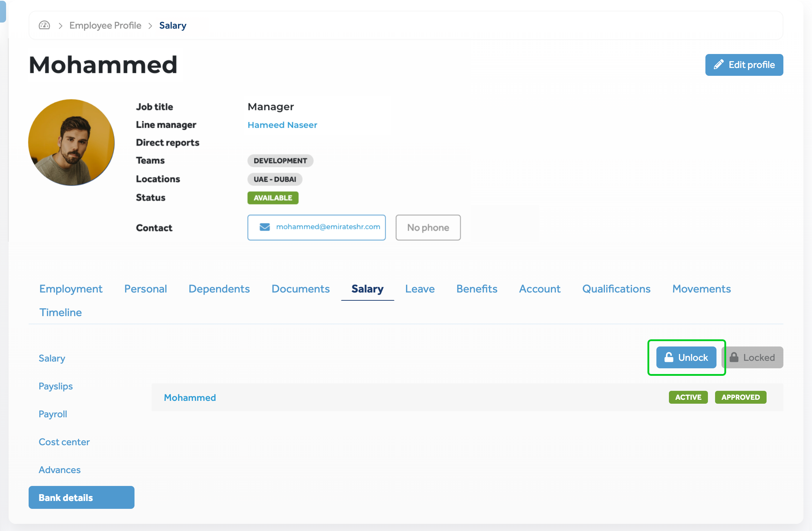Click the APPROVED status badge
The height and width of the screenshot is (531, 812).
click(740, 397)
